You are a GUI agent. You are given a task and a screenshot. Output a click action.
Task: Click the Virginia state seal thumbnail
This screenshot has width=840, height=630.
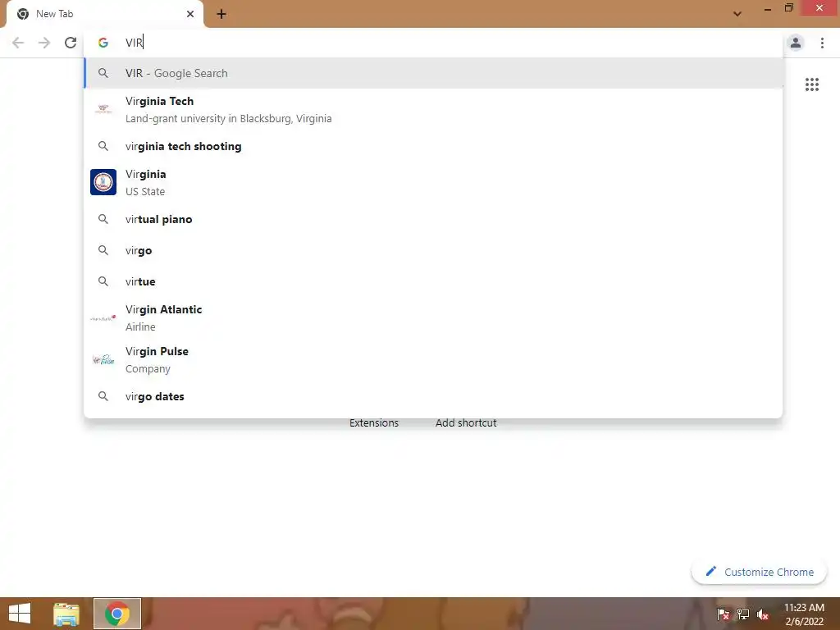pyautogui.click(x=103, y=182)
